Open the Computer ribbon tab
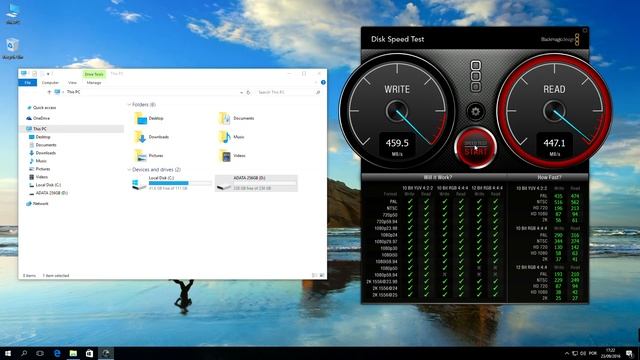This screenshot has height=360, width=640. (x=50, y=82)
